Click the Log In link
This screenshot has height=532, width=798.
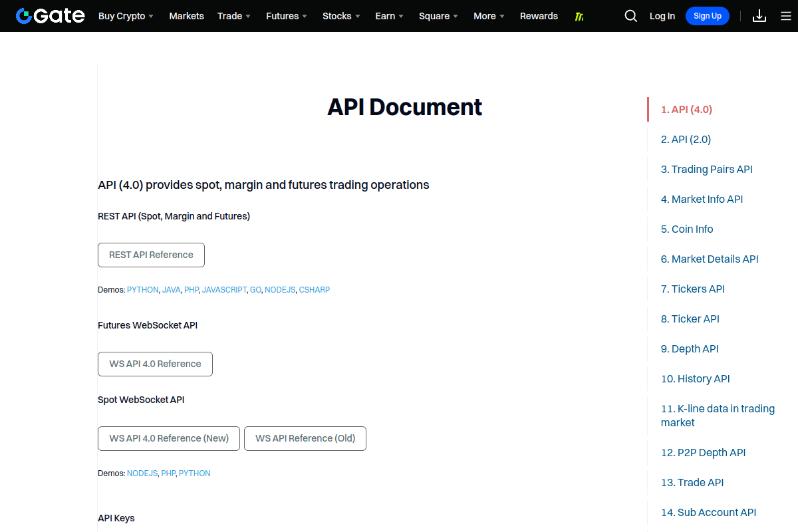coord(662,16)
